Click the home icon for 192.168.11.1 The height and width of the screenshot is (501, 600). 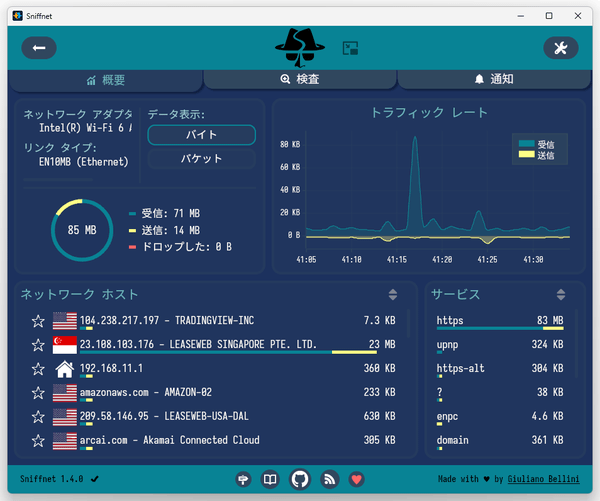(x=65, y=369)
